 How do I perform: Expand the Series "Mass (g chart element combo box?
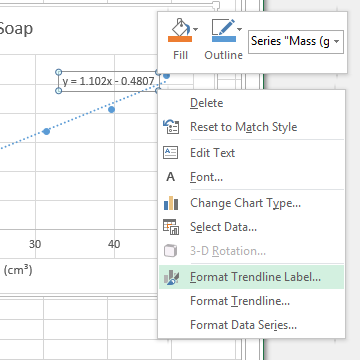click(337, 42)
